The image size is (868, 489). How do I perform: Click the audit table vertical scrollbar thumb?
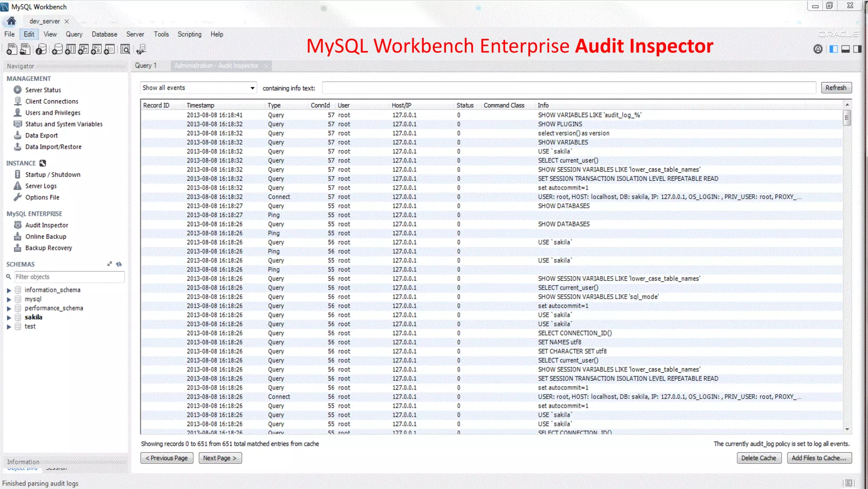[847, 117]
